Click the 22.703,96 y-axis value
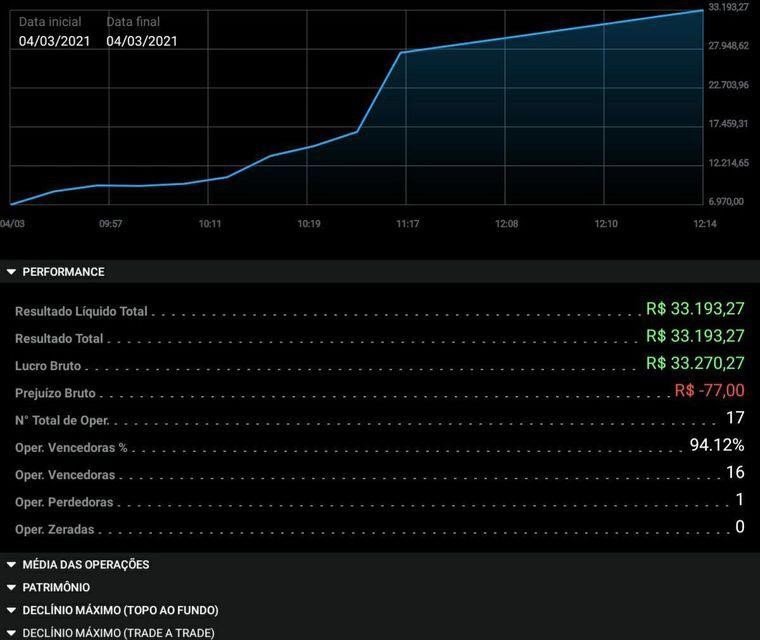 click(x=728, y=85)
